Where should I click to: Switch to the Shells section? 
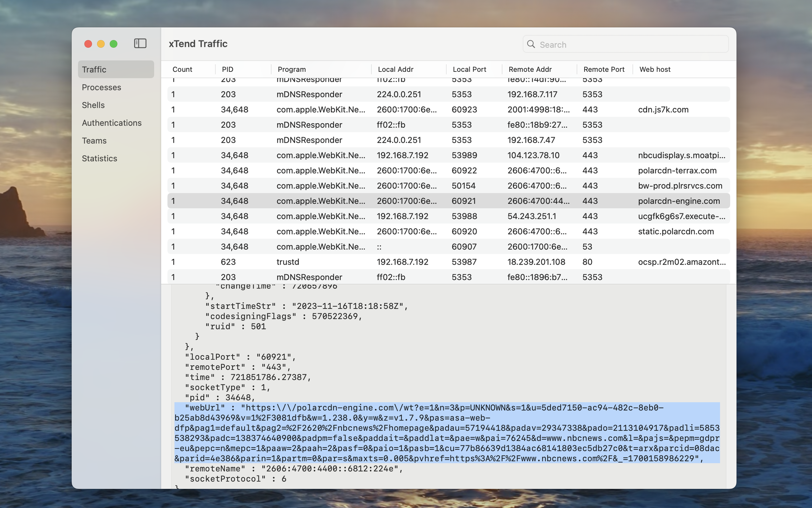(93, 105)
